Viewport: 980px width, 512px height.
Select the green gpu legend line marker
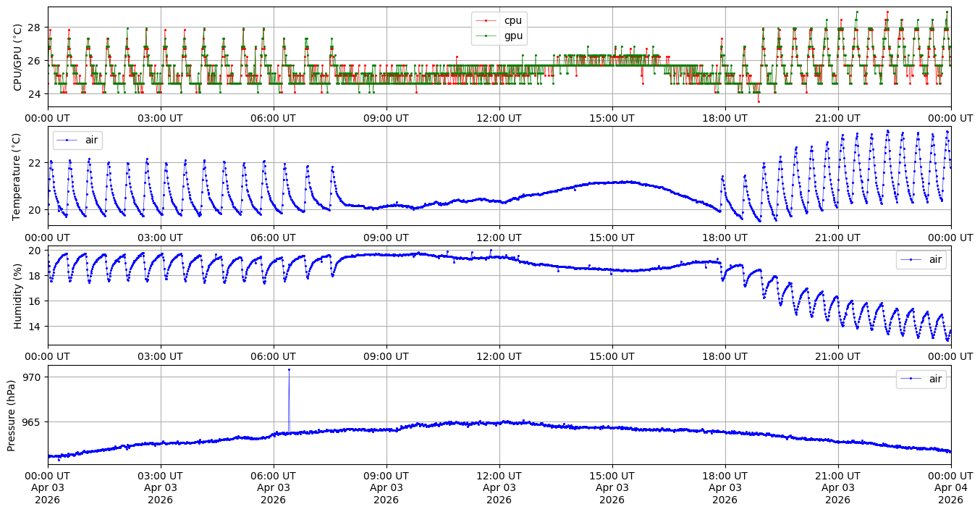(486, 35)
